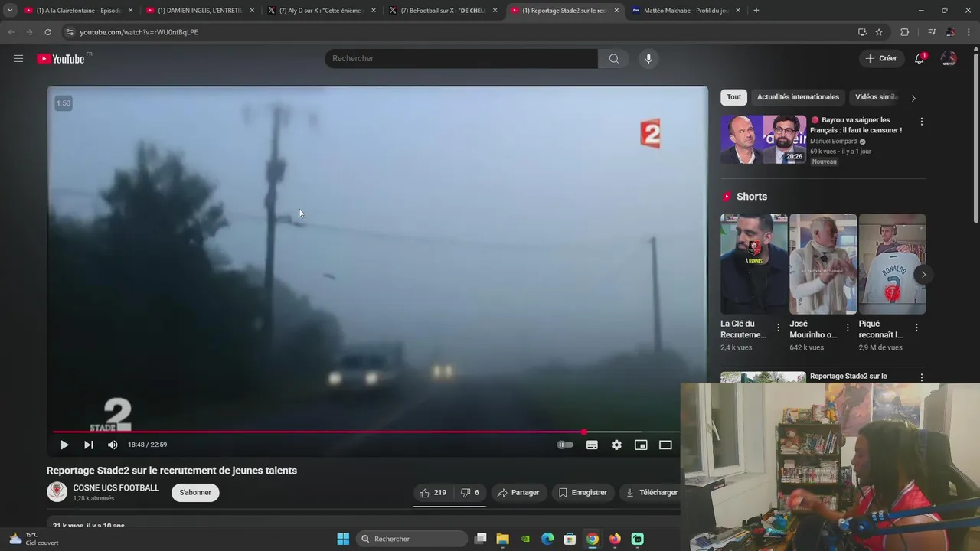The image size is (980, 551).
Task: Open options for Reportage Stade2 suggestion
Action: click(921, 378)
